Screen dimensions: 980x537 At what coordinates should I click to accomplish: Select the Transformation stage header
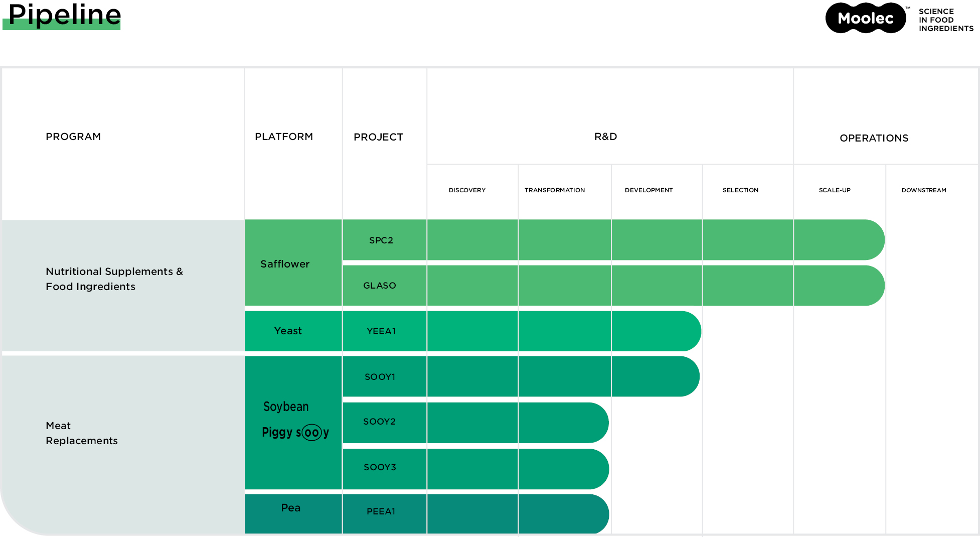tap(555, 190)
